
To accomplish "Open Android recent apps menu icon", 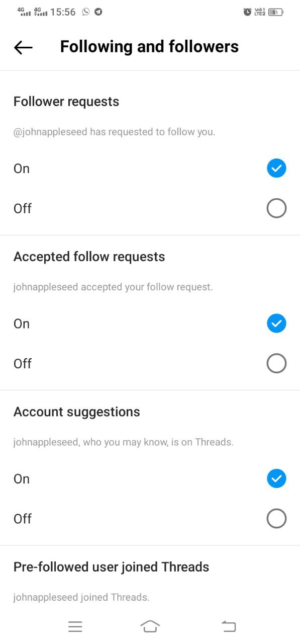I will point(75,626).
